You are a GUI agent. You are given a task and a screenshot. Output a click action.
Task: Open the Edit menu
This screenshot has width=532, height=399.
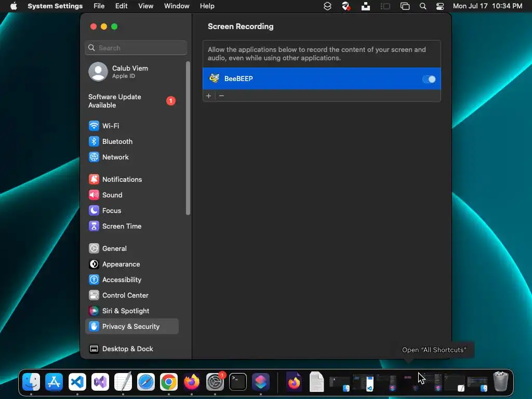[x=121, y=6]
